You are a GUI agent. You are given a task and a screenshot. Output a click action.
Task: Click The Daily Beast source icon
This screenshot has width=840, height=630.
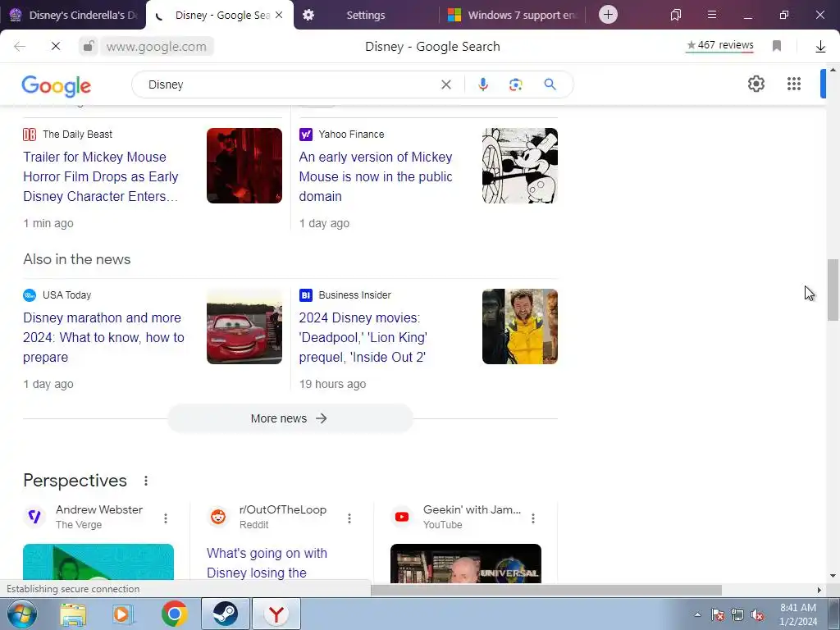click(x=30, y=135)
